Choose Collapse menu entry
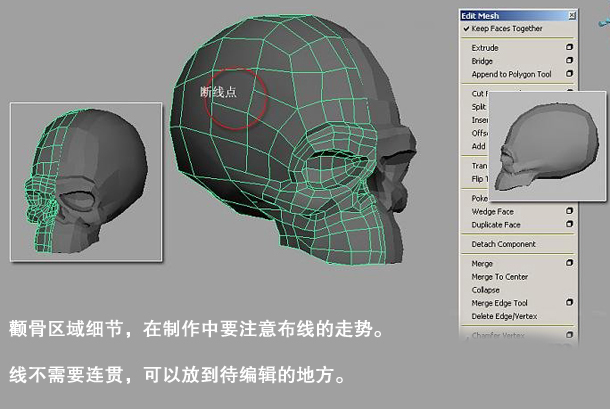Viewport: 610px width, 409px height. click(486, 290)
